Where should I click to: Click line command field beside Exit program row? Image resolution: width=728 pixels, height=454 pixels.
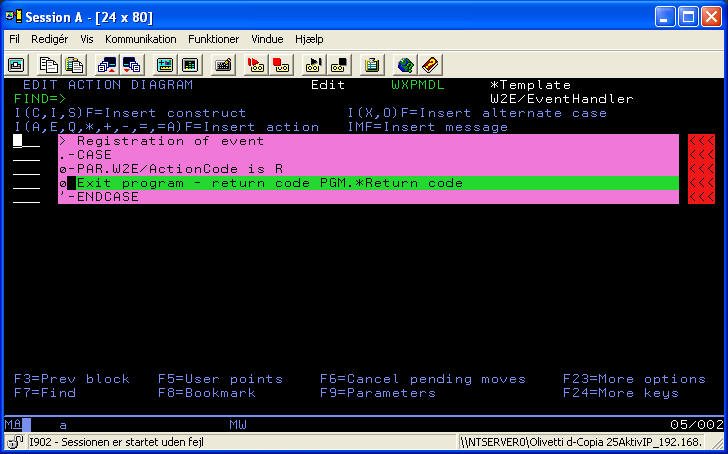pos(26,183)
